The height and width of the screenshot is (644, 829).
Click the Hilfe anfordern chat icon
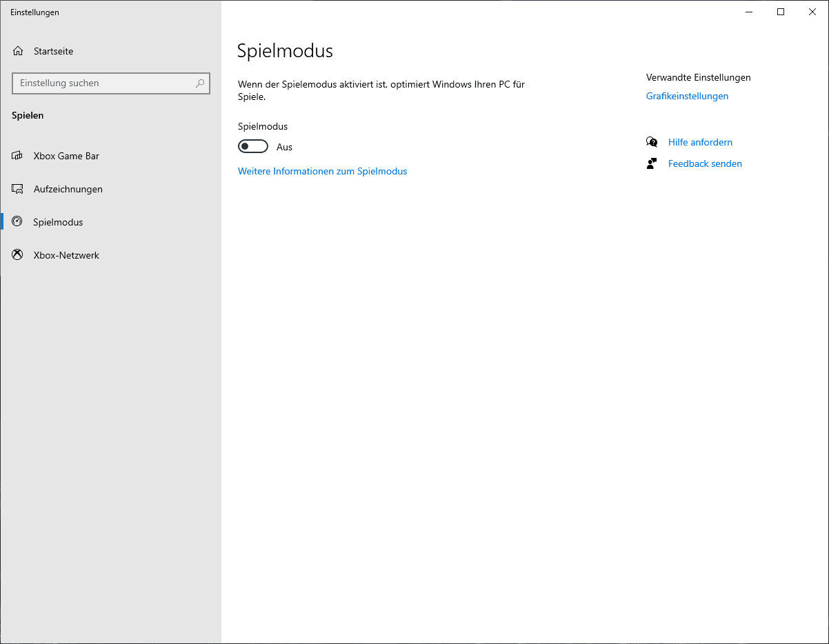tap(652, 142)
